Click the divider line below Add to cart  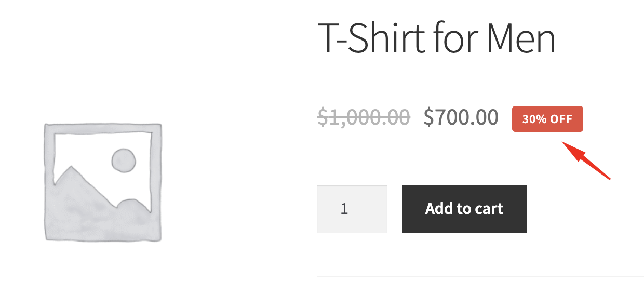pos(480,276)
